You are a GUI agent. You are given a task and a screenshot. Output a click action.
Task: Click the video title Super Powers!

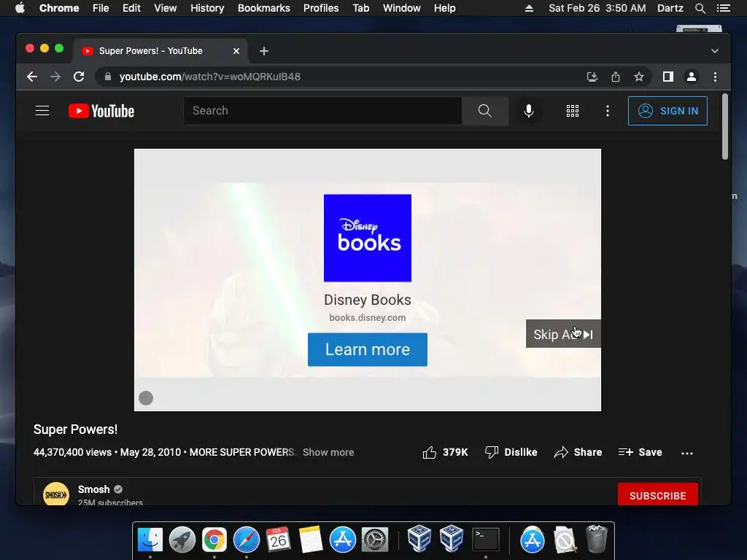[x=75, y=429]
